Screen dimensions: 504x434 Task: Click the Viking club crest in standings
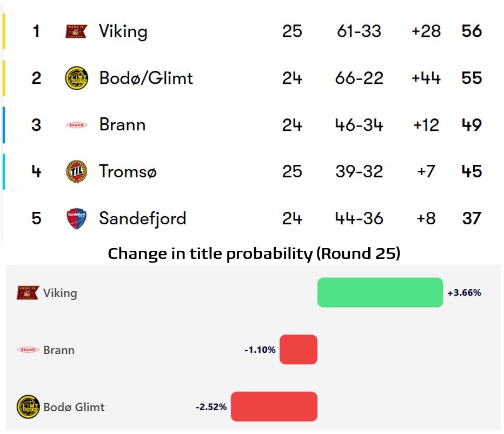click(x=76, y=31)
